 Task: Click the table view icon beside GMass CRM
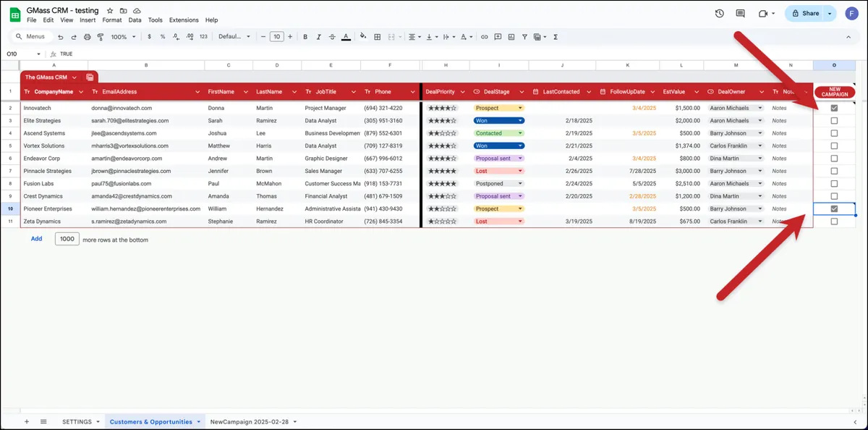point(90,77)
